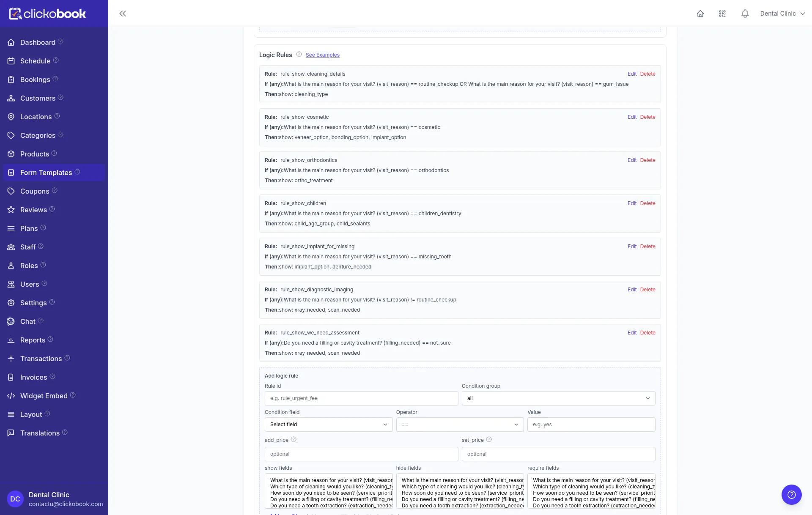Image resolution: width=812 pixels, height=515 pixels.
Task: Click the Widget Embed code icon
Action: pos(11,396)
